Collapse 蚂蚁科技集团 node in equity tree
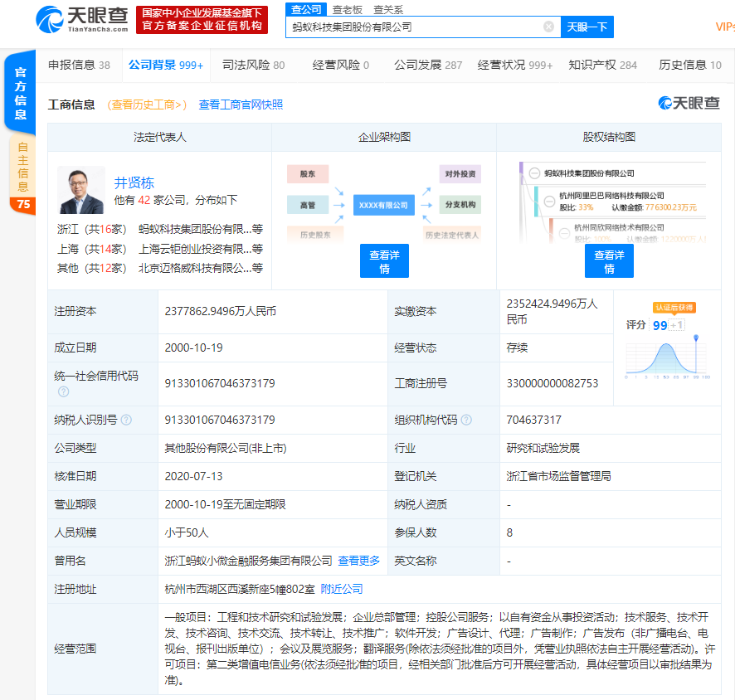The image size is (735, 700). (534, 173)
